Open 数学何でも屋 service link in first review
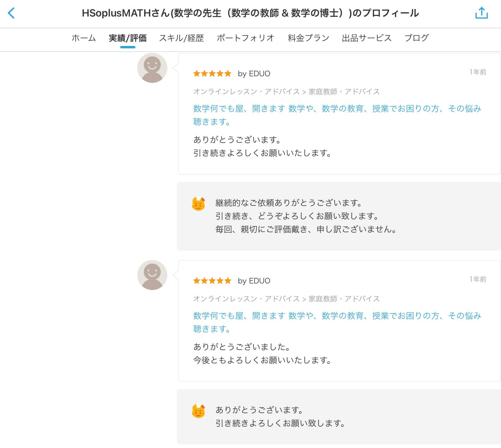The image size is (501, 448). (x=337, y=115)
